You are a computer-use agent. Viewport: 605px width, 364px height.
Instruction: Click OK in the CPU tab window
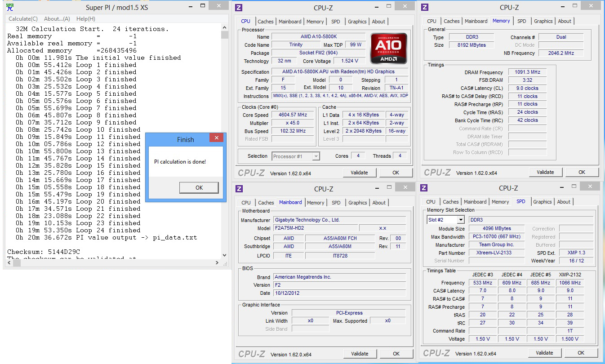click(396, 173)
